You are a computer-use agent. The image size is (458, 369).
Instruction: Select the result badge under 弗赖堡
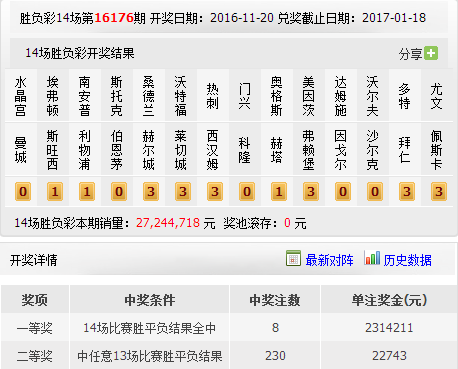click(x=311, y=192)
